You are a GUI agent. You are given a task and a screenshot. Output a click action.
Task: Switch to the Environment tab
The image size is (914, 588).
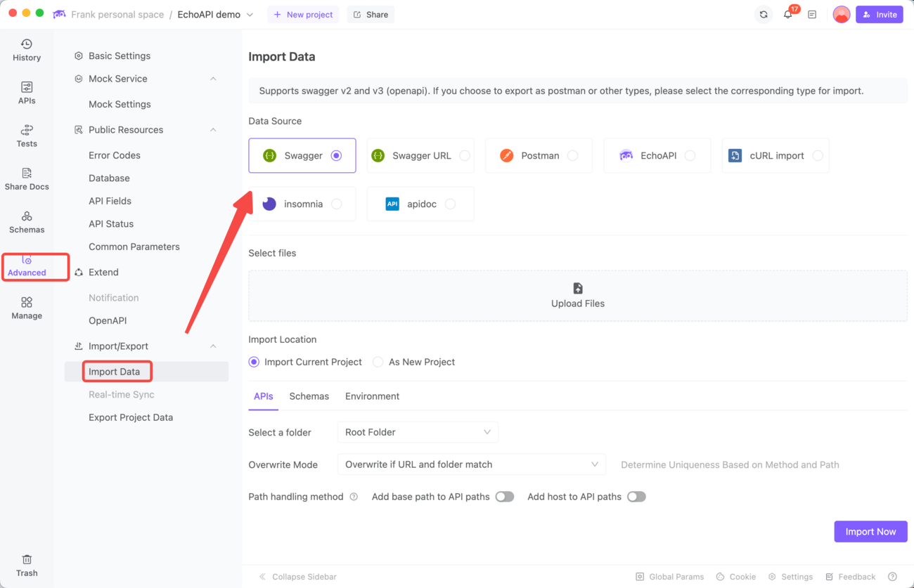372,396
